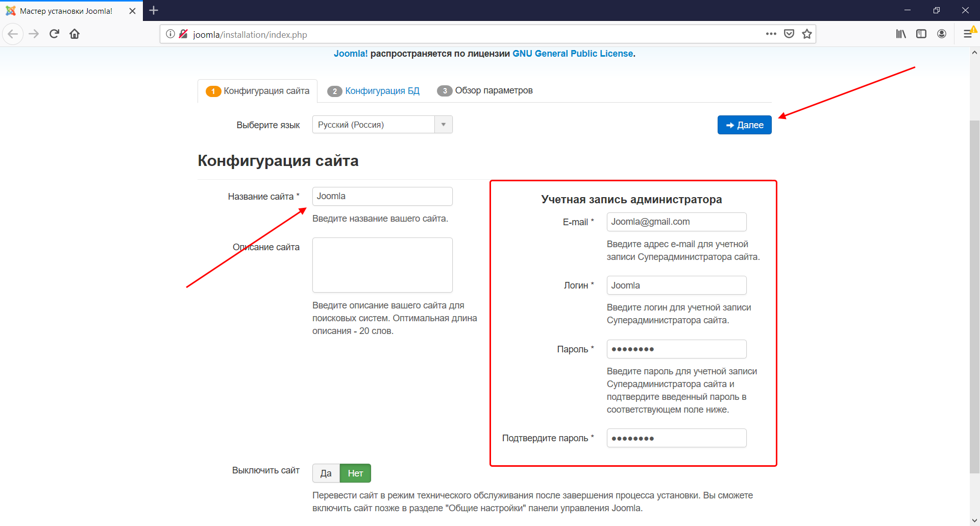The image size is (980, 526).
Task: Save the page to Pocket
Action: coord(789,34)
